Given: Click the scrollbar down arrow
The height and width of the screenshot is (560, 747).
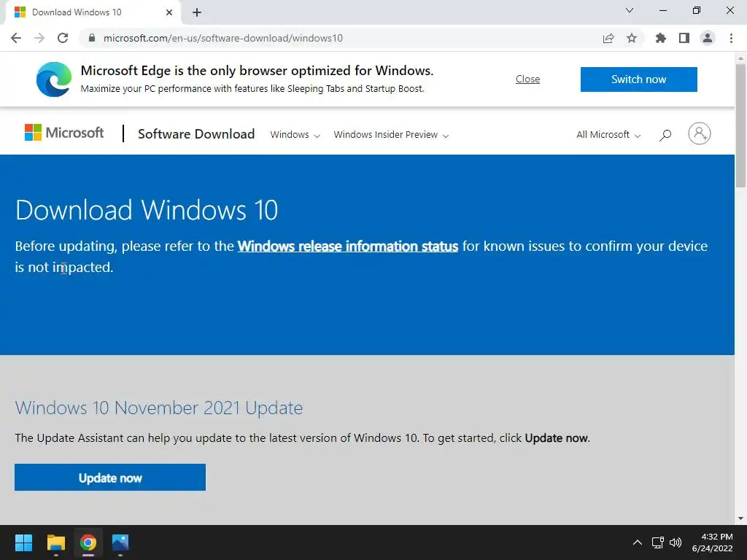Looking at the screenshot, I should point(741,518).
